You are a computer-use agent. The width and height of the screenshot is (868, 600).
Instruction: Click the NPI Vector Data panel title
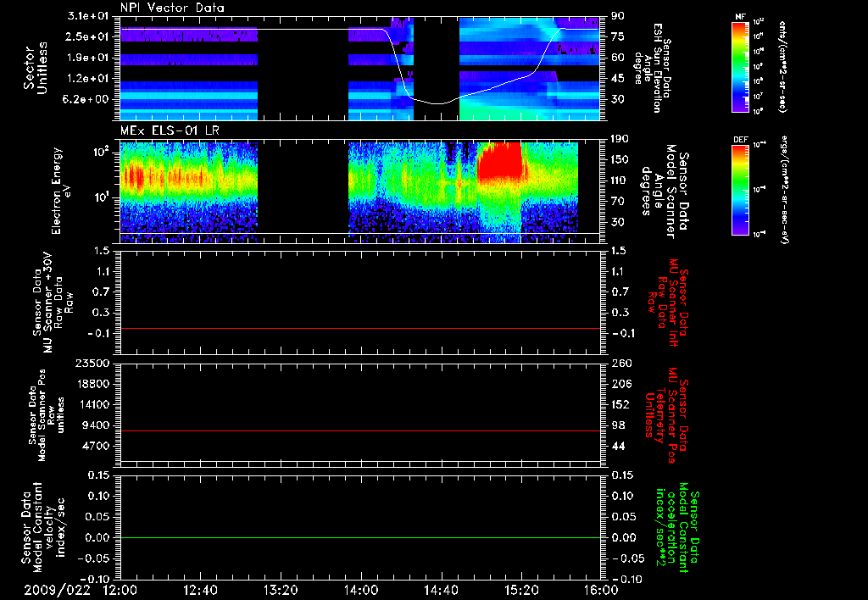[x=172, y=8]
